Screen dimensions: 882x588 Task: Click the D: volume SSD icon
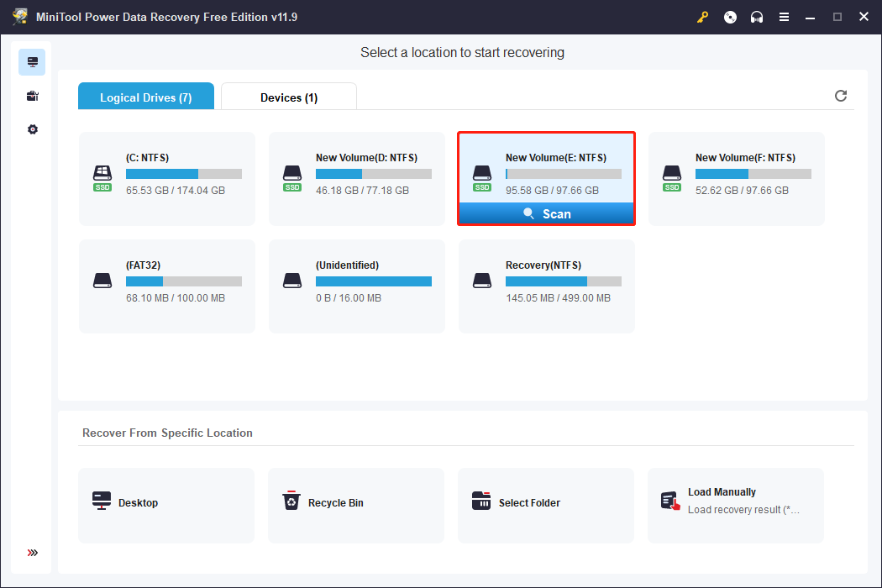292,178
